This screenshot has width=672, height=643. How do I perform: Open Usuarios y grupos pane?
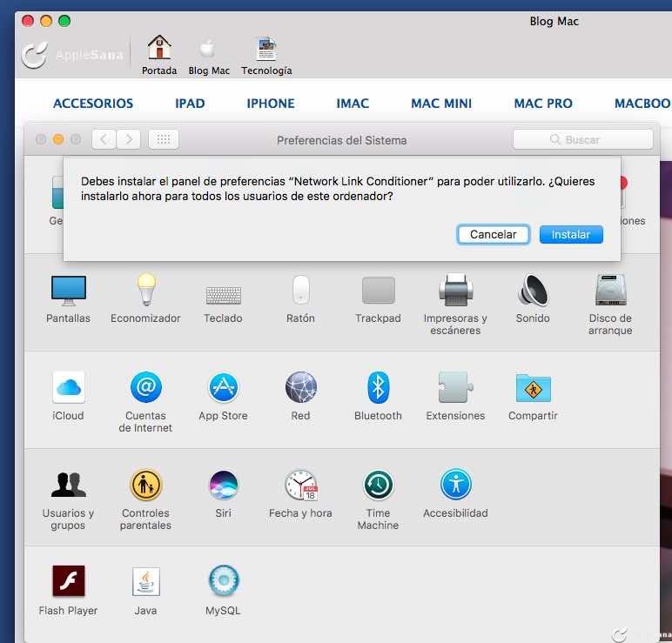(x=68, y=499)
